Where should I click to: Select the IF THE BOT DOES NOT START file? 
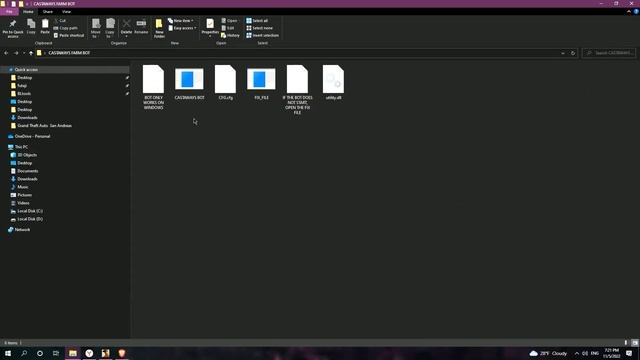pos(297,90)
